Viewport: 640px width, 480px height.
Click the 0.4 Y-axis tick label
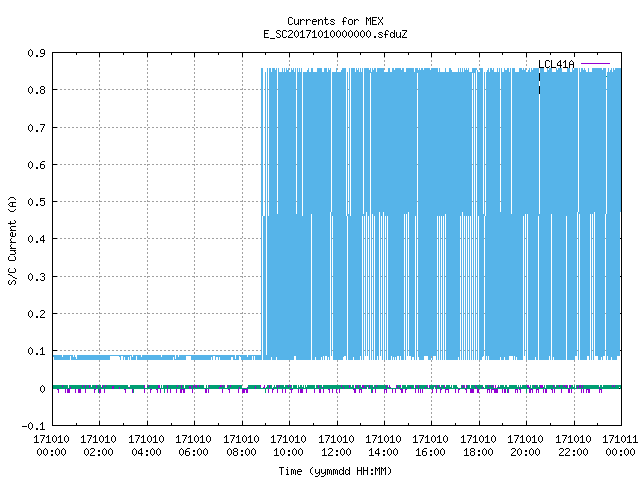(36, 239)
